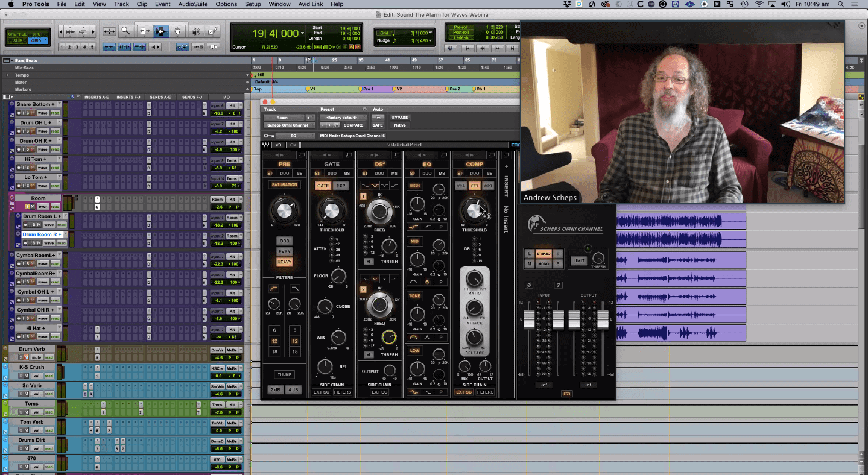The width and height of the screenshot is (868, 475).
Task: Open the Clip menu
Action: (x=142, y=4)
